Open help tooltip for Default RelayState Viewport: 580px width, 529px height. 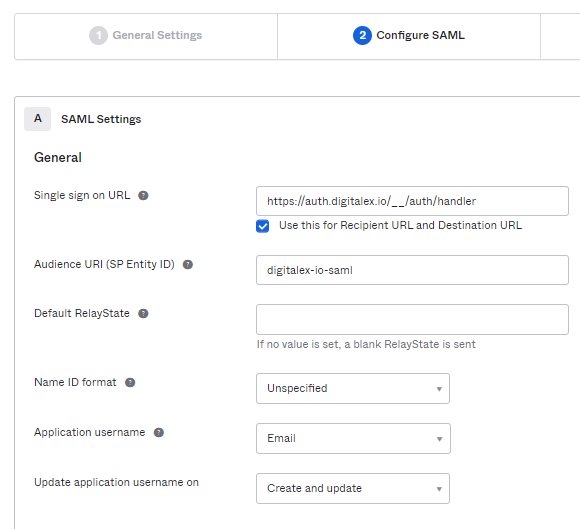tap(143, 314)
